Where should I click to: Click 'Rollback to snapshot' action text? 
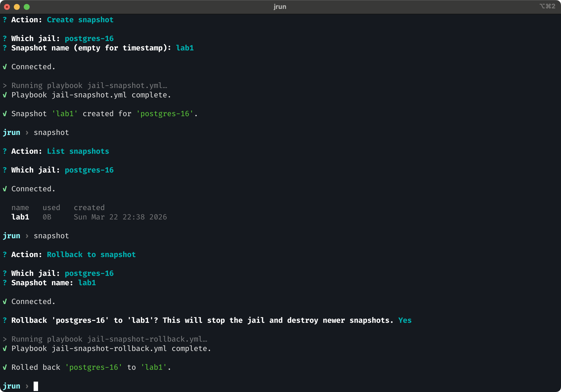[91, 255]
